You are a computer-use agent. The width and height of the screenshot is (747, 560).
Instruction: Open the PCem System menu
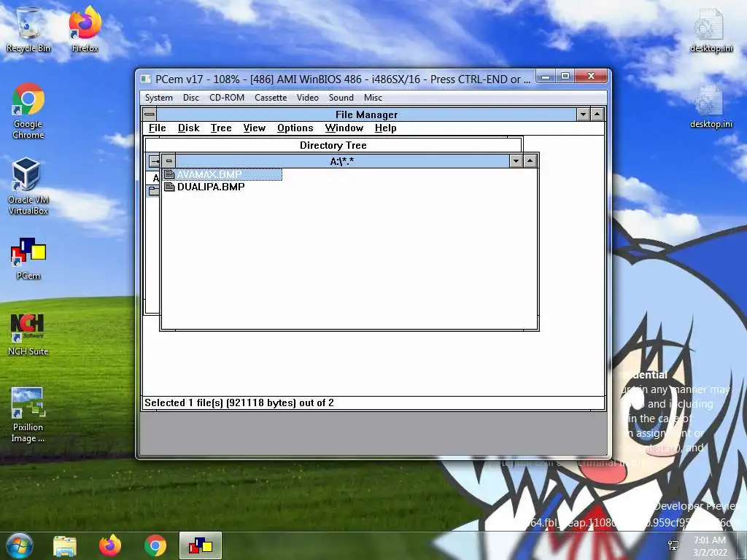(158, 98)
